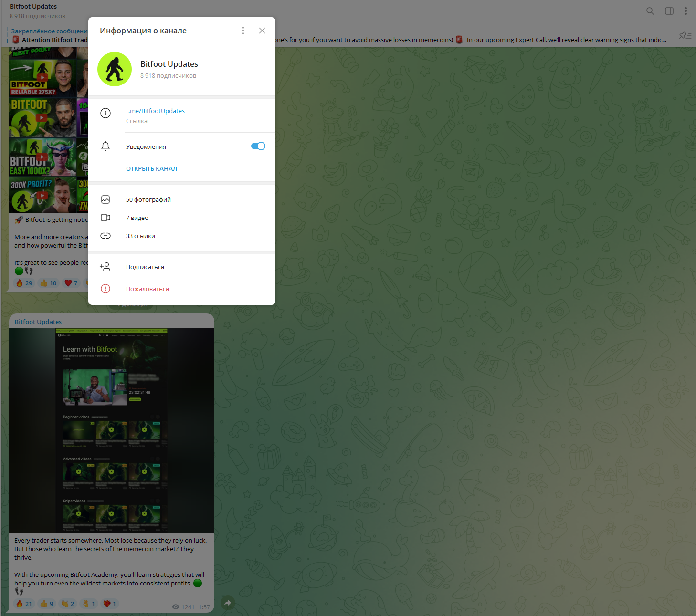Open the Learn with Bitfoot post image
This screenshot has width=696, height=616.
click(x=112, y=430)
